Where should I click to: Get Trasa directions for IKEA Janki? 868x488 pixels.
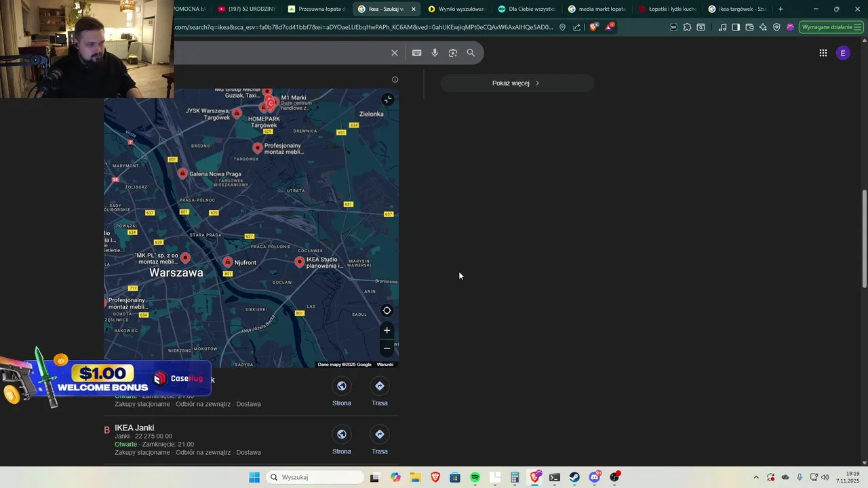pyautogui.click(x=380, y=441)
